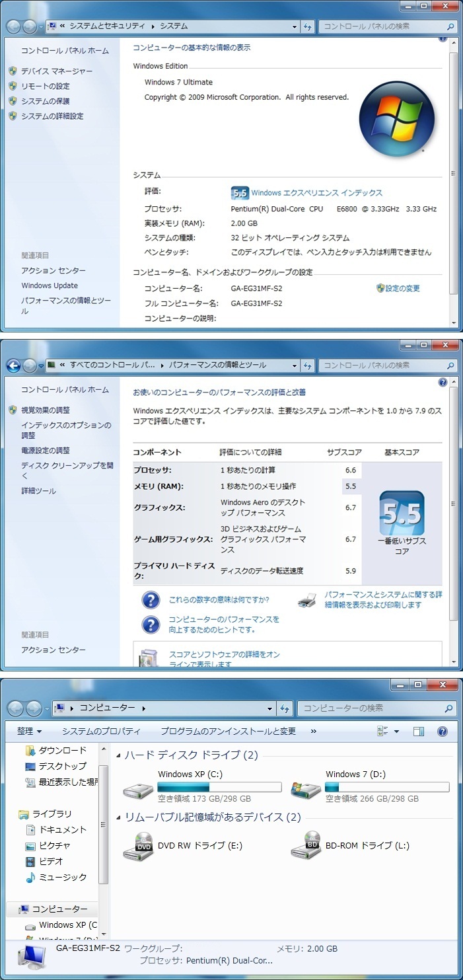Open DVD RW ドライブ (E:) icon
463x980 pixels.
tap(138, 846)
